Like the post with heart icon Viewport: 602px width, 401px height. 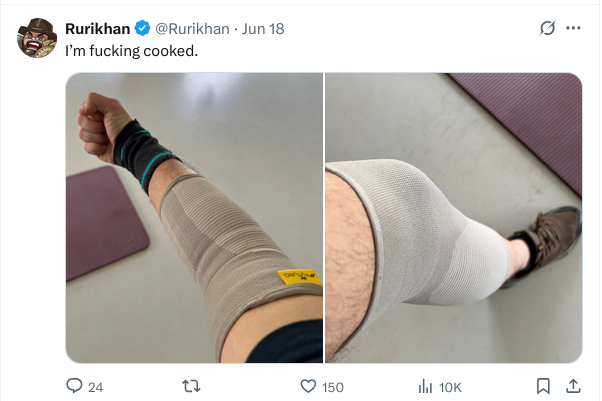coord(308,386)
